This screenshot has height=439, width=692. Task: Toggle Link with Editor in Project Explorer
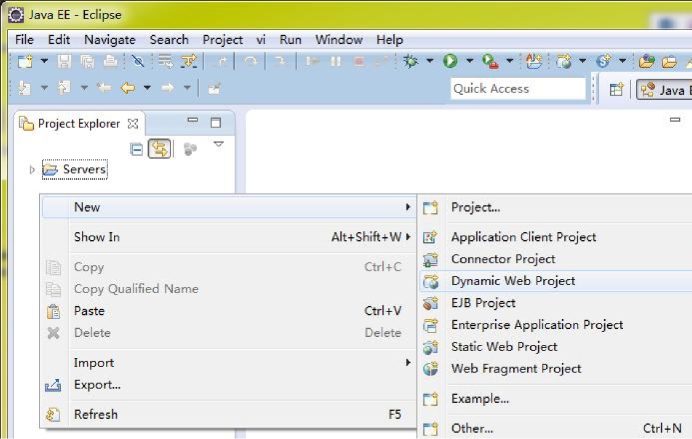(159, 149)
